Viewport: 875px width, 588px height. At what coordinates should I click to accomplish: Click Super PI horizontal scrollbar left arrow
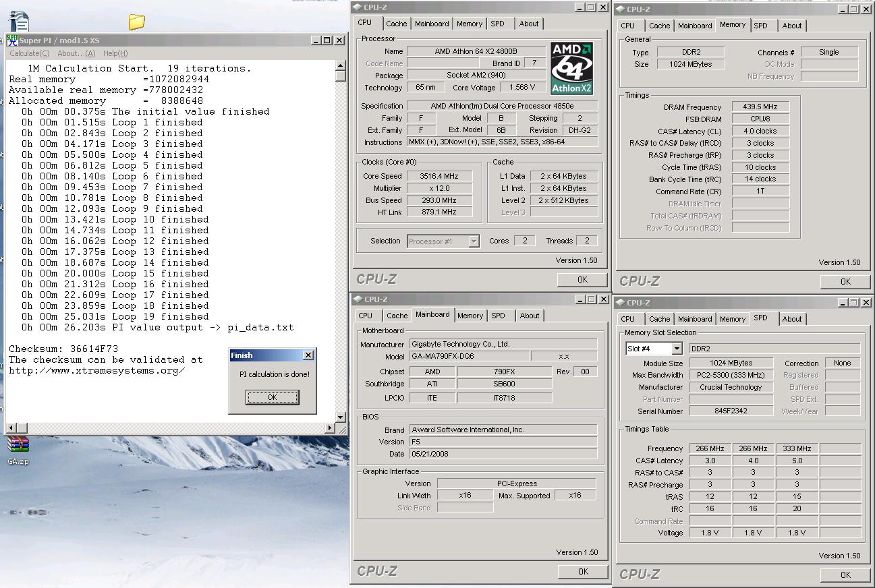11,428
